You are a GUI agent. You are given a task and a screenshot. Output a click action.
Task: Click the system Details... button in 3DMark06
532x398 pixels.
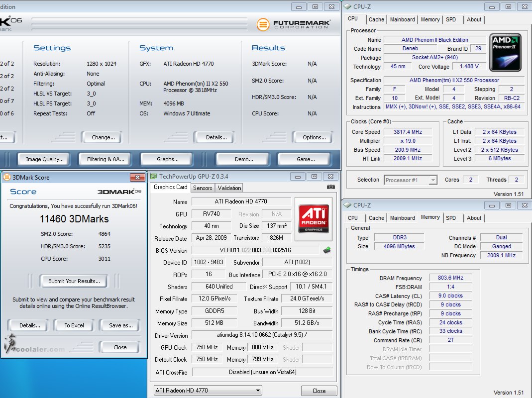(216, 137)
